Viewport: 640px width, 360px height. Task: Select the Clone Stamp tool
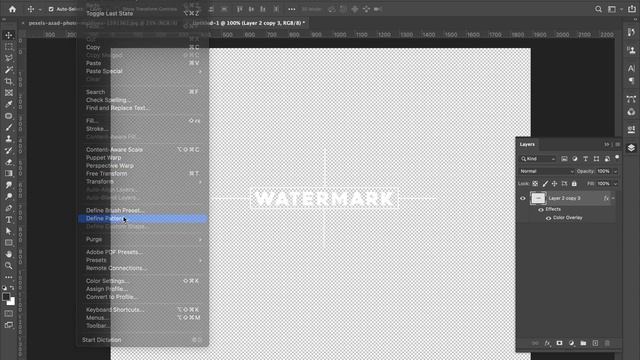(9, 139)
